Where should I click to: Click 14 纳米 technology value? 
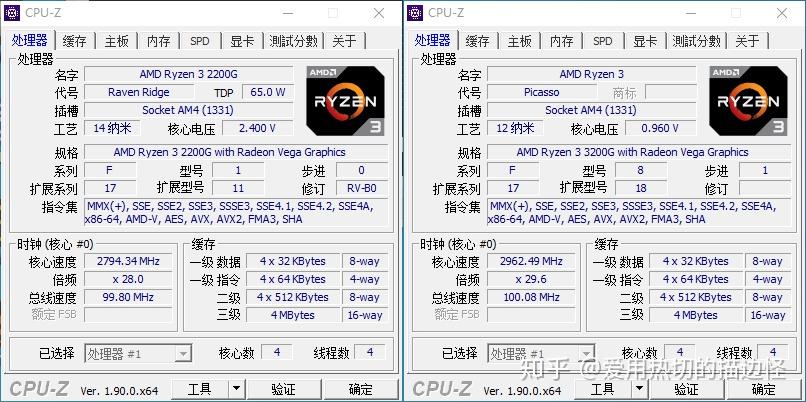tap(112, 128)
